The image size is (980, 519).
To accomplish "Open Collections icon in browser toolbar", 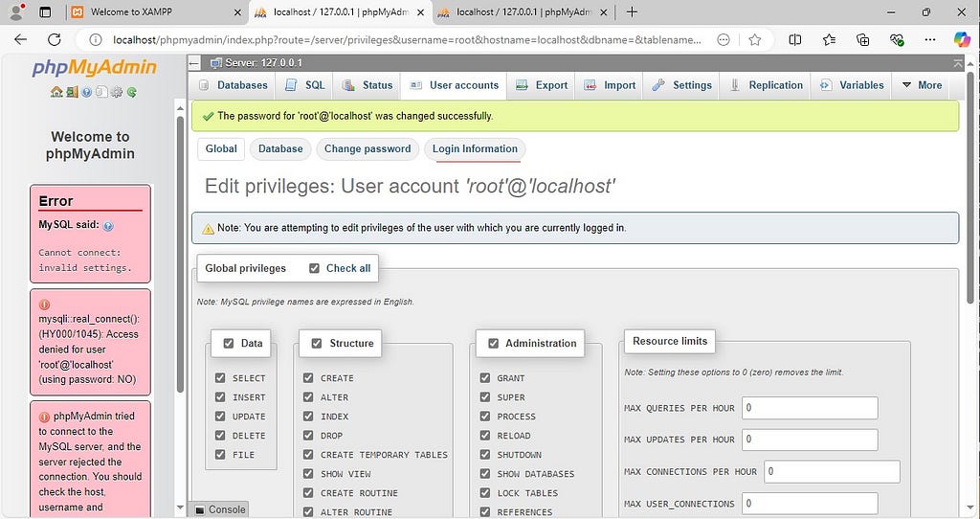I will [x=863, y=40].
